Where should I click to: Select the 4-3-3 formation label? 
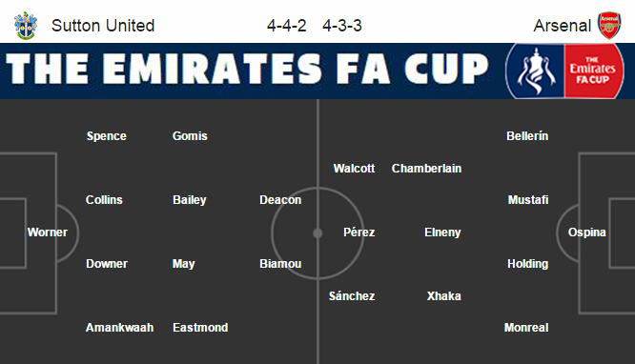tap(342, 26)
